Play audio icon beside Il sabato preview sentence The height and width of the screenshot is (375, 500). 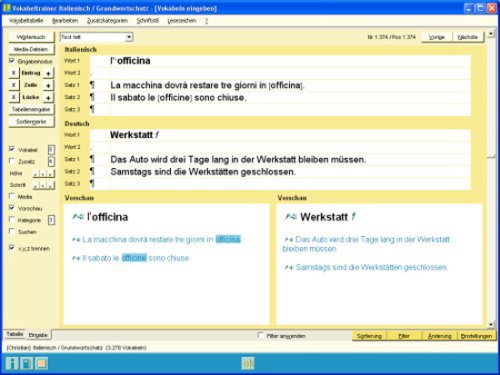point(76,258)
